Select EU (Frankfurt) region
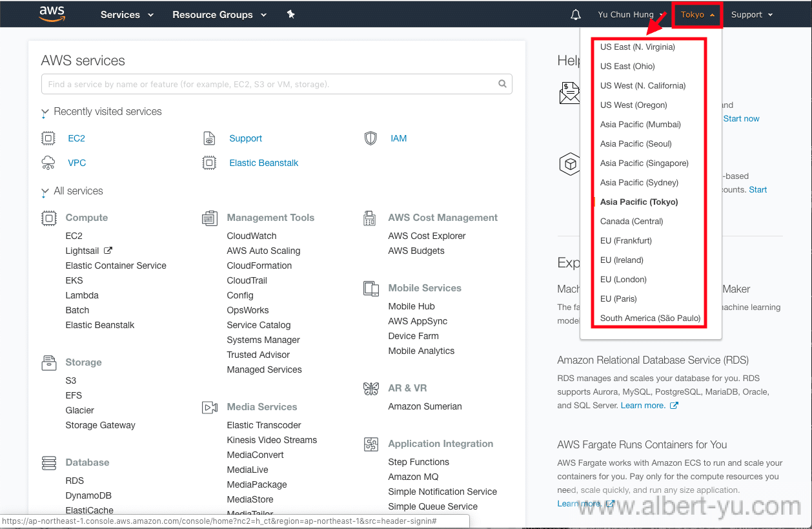Viewport: 812px width, 529px height. (625, 240)
